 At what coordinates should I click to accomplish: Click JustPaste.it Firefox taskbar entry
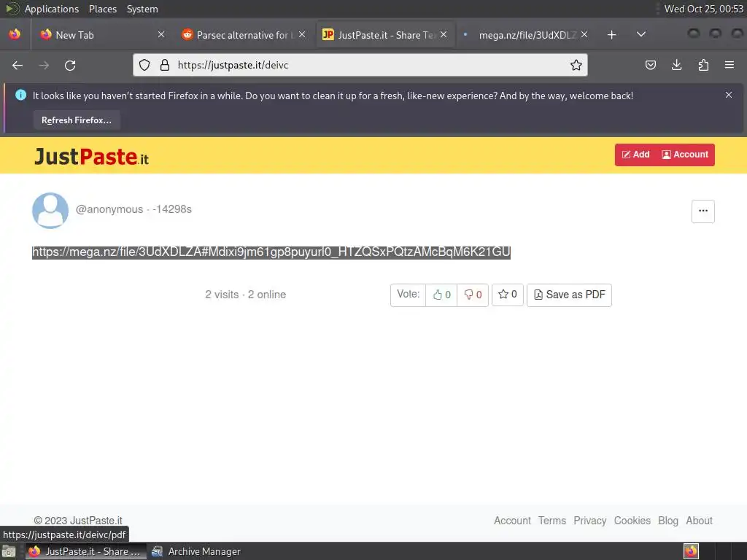pos(85,551)
